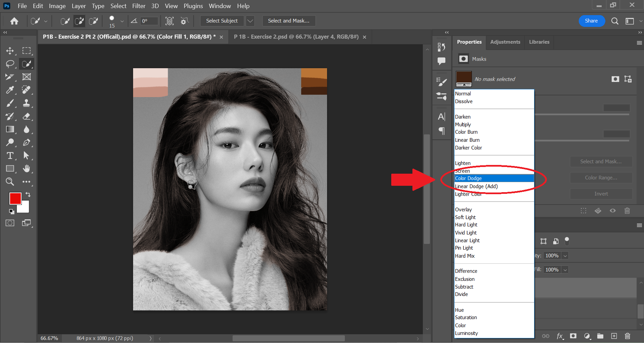Viewport: 644px width, 343px height.
Task: Reset default foreground and background colors
Action: (x=12, y=211)
